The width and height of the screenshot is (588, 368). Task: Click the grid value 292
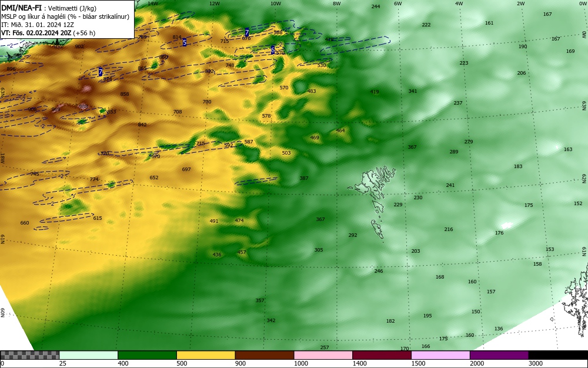(353, 235)
